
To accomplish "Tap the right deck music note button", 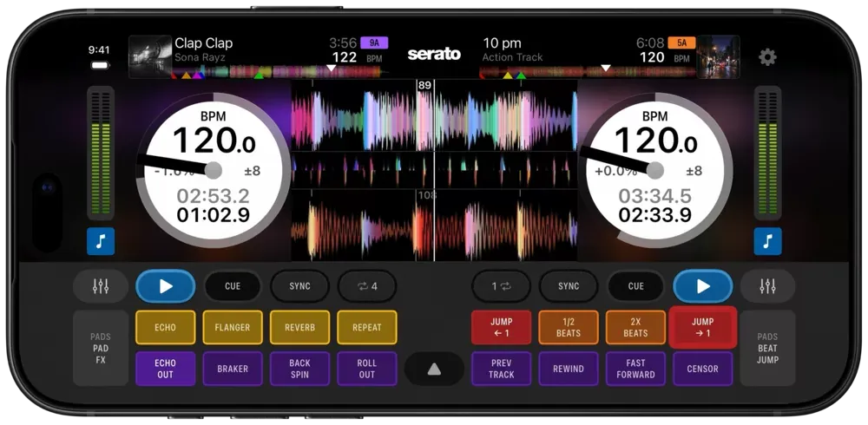I will 768,241.
